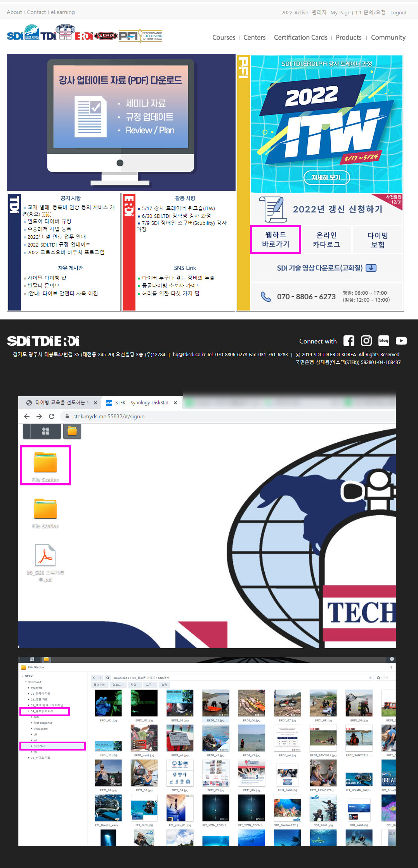Select the Instagram folder in the tree
Image resolution: width=418 pixels, height=868 pixels.
click(40, 728)
